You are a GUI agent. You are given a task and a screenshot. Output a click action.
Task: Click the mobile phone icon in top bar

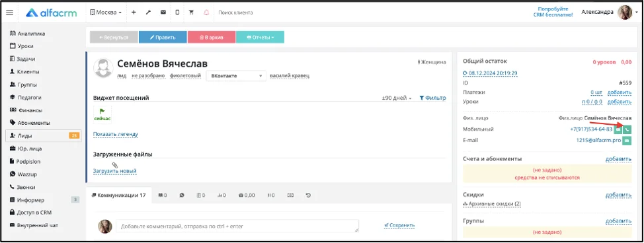[x=177, y=13]
